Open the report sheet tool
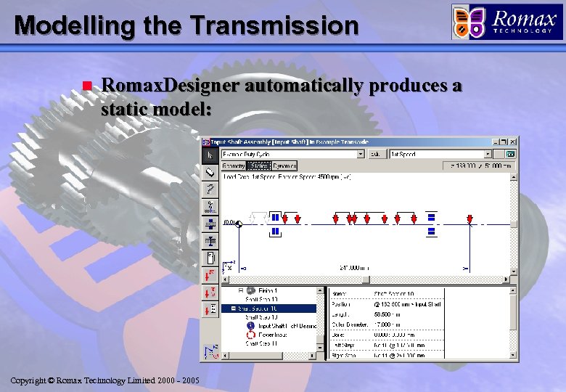Viewport: 566px width, 392px height. pos(210,258)
